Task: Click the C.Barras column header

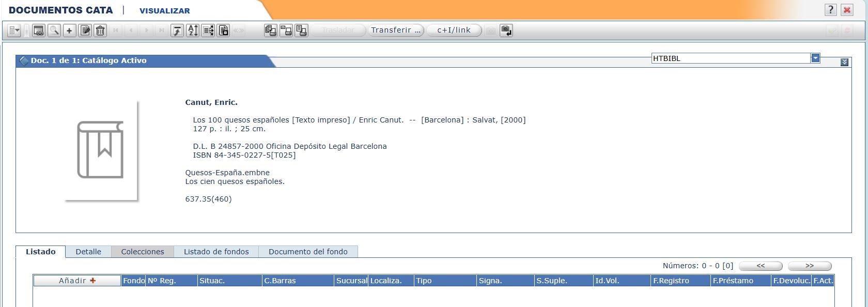Action: coord(298,281)
